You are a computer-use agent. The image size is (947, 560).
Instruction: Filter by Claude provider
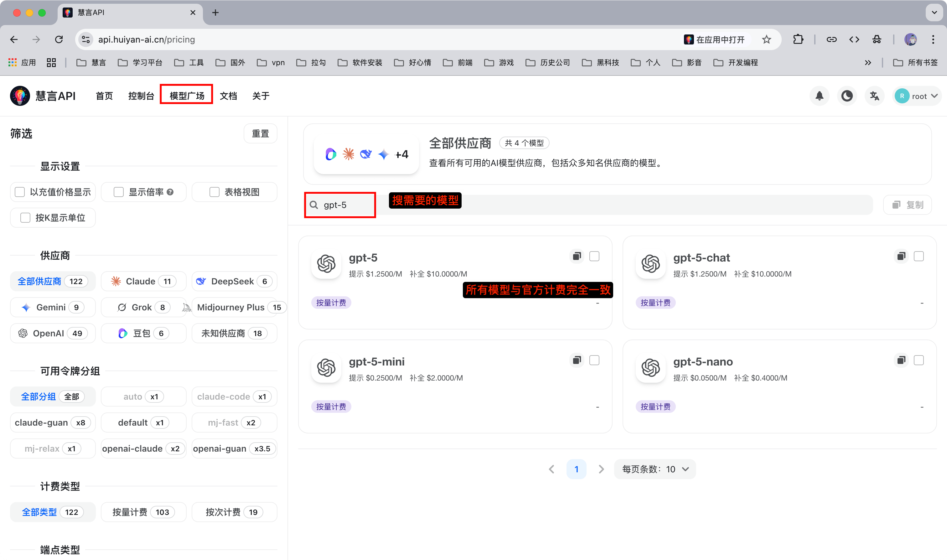143,282
